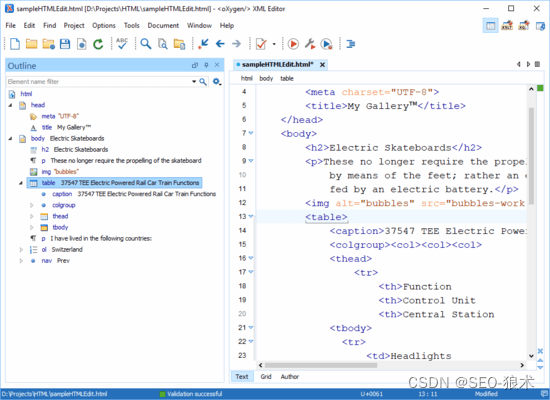
Task: Collapse the body node in Outline
Action: (10, 139)
